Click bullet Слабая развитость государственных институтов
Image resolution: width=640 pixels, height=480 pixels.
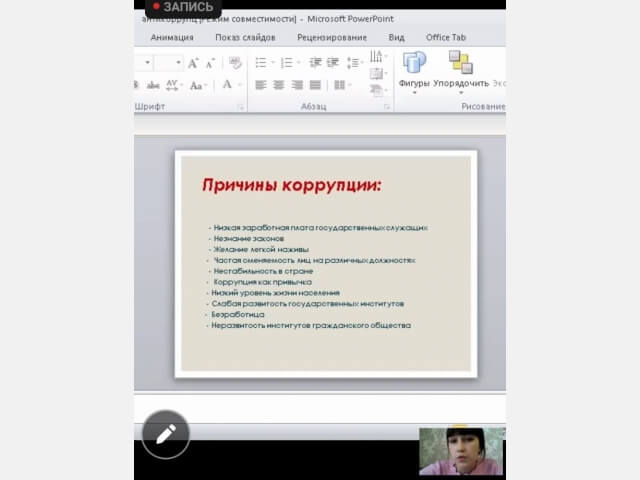point(308,304)
